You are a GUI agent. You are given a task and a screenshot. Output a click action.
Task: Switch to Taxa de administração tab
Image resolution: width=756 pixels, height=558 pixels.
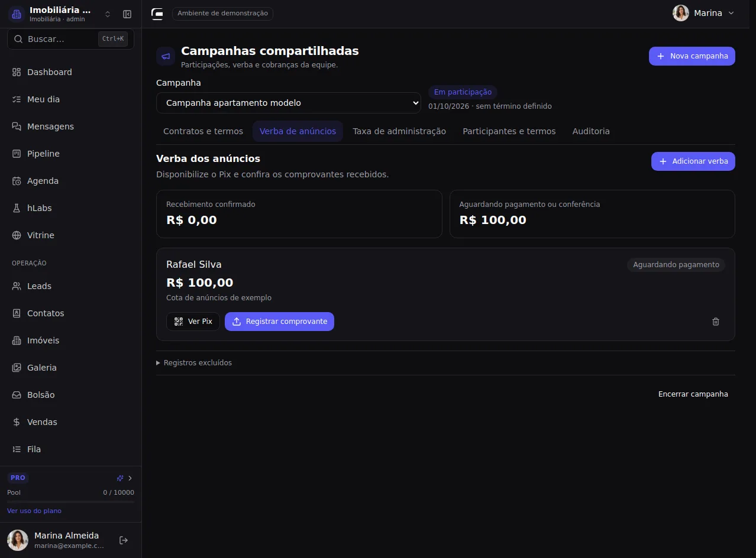(399, 131)
